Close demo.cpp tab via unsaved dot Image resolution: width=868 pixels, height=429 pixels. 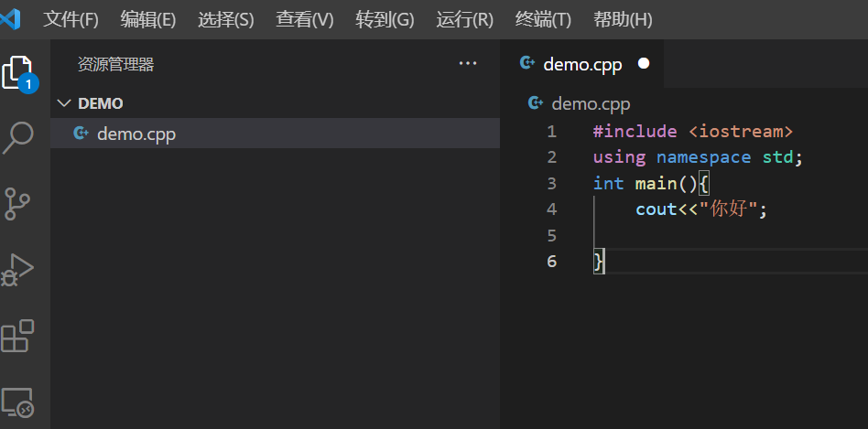[644, 64]
